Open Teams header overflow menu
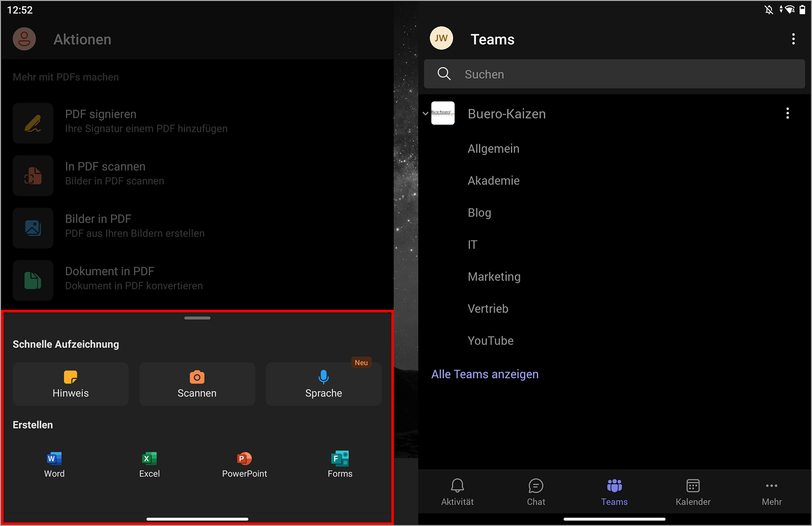 (793, 39)
